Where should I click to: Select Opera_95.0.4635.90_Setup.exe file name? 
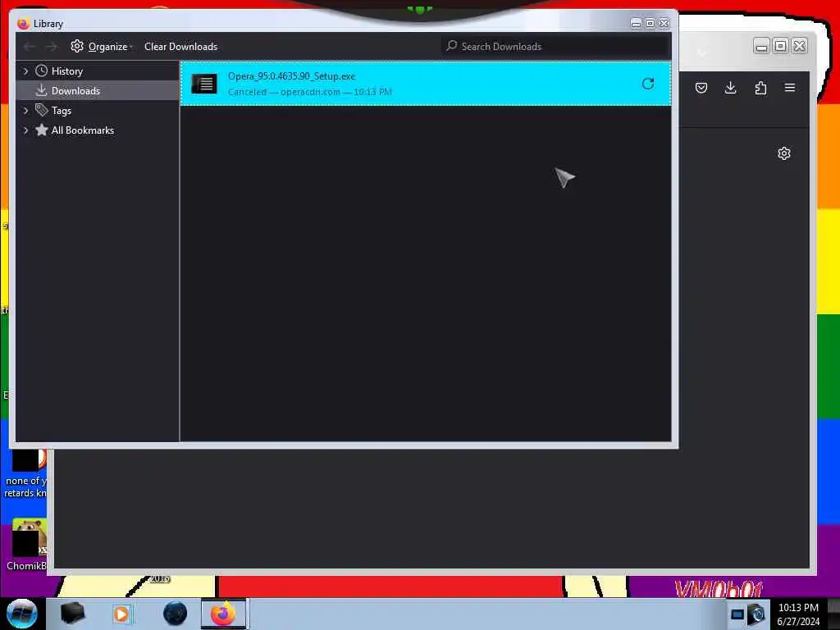[291, 76]
